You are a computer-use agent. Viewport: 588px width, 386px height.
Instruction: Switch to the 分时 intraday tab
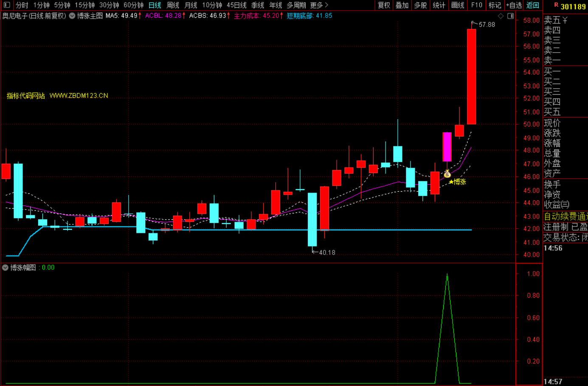(x=22, y=5)
